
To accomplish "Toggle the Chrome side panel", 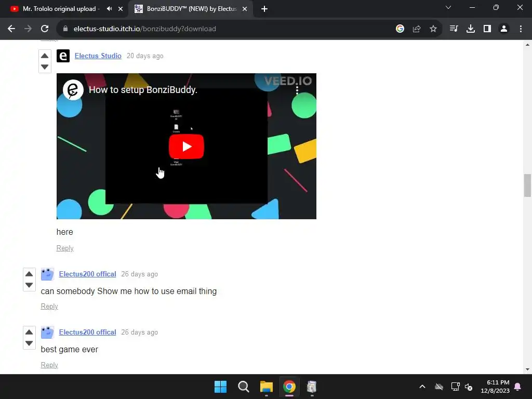I will 487,29.
